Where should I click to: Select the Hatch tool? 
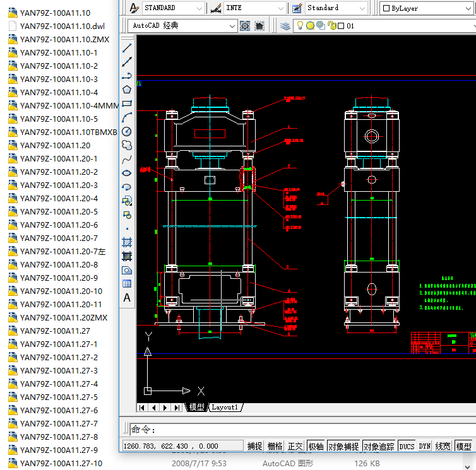click(127, 242)
